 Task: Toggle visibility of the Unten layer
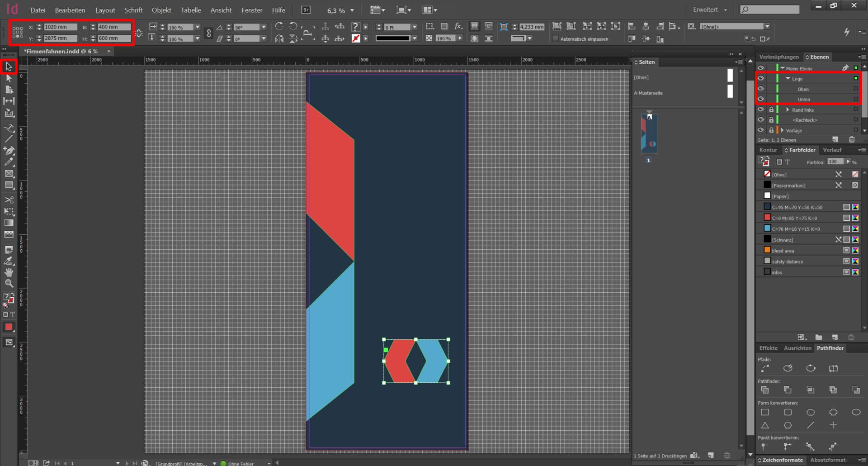click(x=761, y=99)
